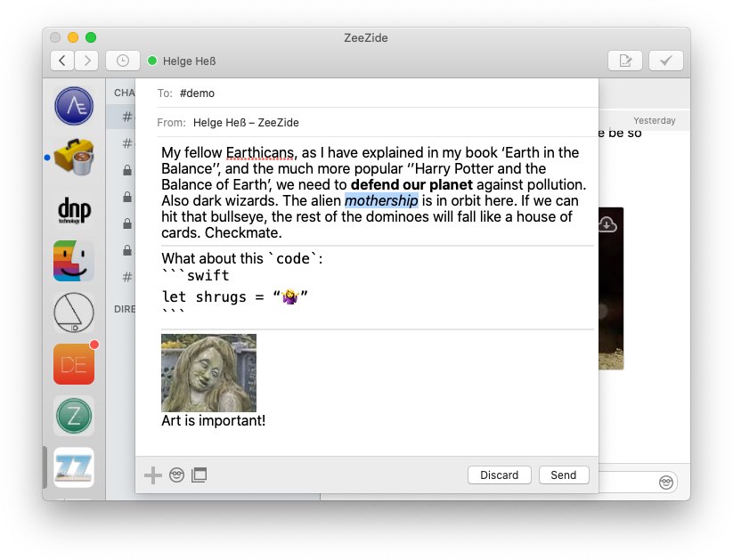Click the AE team logo at sidebar top
The width and height of the screenshot is (733, 560).
tap(73, 105)
